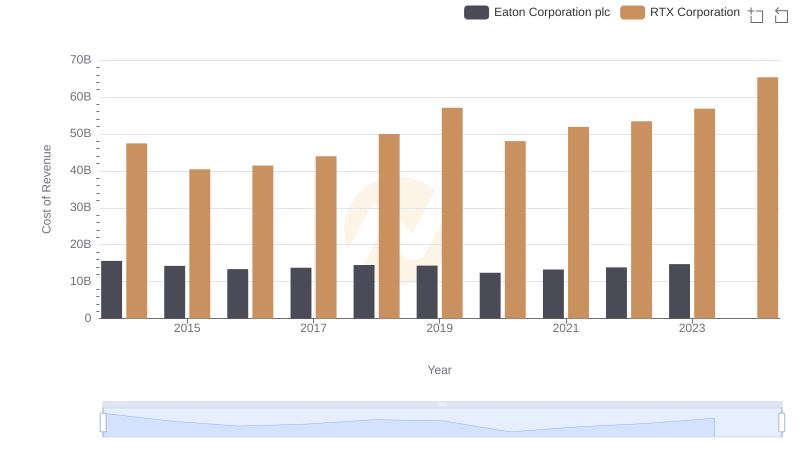Click the RTX bar for 2021

coord(579,223)
